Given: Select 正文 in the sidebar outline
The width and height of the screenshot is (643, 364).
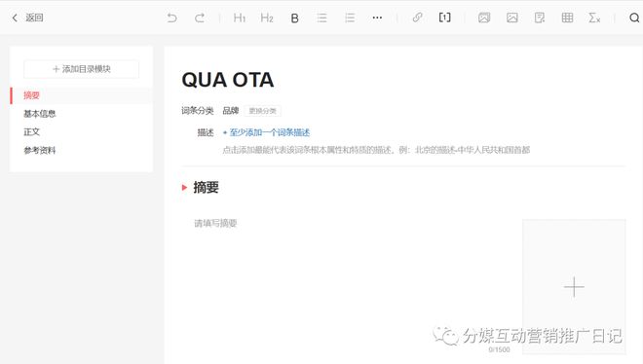Looking at the screenshot, I should pyautogui.click(x=31, y=131).
